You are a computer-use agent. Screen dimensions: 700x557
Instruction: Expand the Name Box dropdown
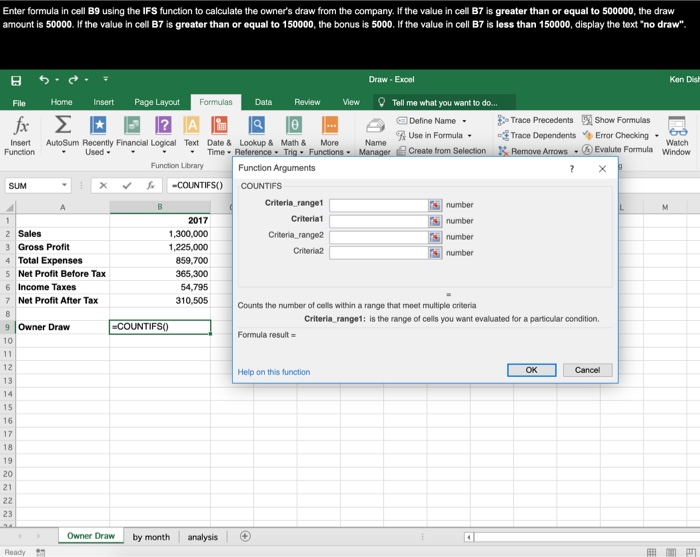tap(64, 185)
